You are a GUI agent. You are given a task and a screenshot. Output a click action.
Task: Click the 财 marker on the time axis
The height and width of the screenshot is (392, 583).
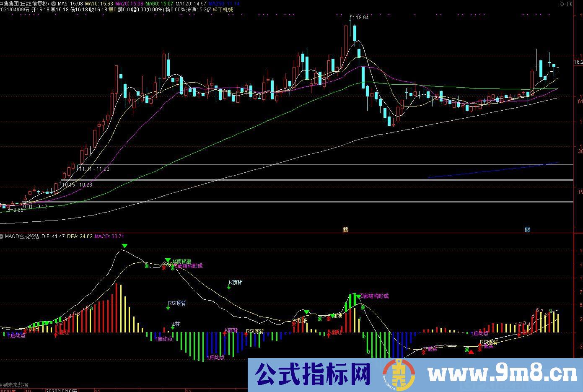(x=527, y=230)
